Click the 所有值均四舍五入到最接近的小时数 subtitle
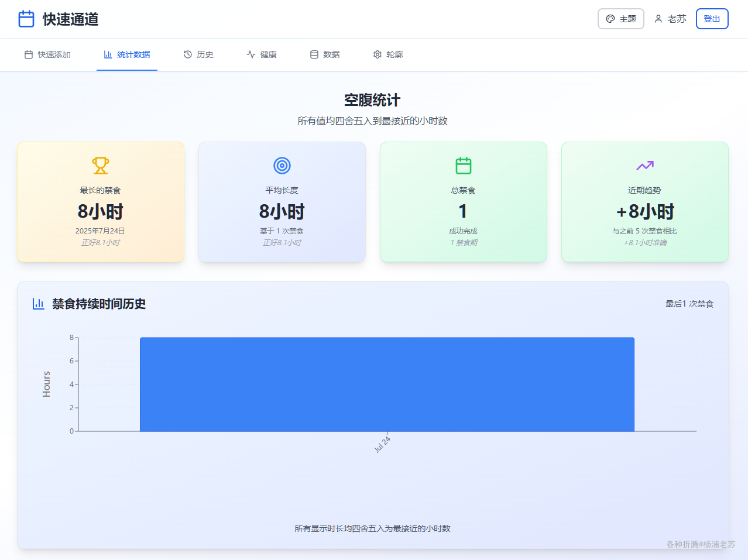The height and width of the screenshot is (560, 748). tap(372, 121)
